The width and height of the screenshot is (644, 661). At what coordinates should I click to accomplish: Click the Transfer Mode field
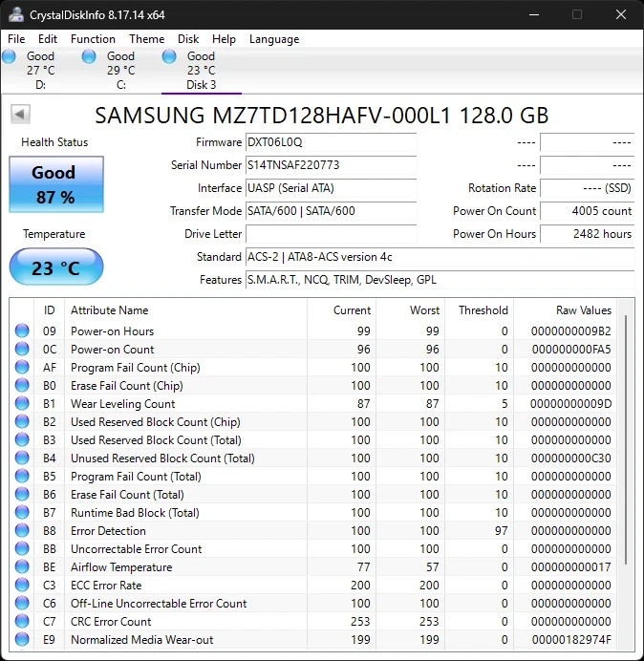pos(331,211)
